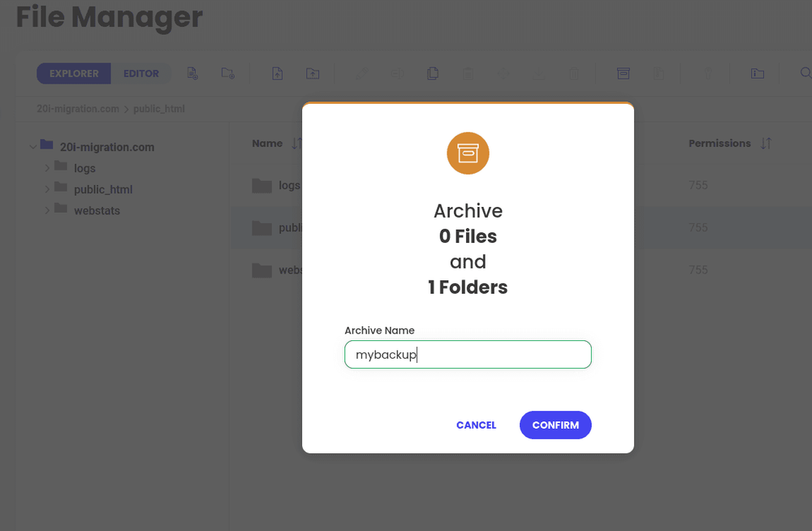The image size is (812, 531).
Task: Click the new file toolbar icon
Action: coord(192,74)
